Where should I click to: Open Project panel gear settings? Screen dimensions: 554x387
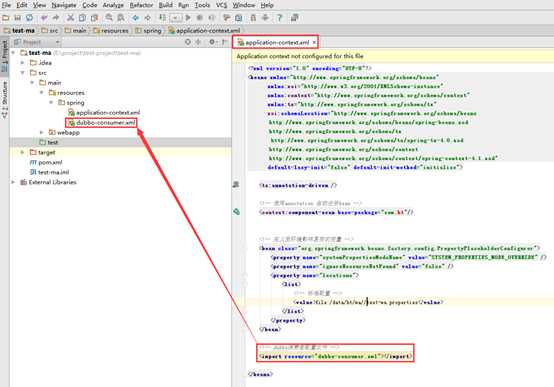click(212, 42)
